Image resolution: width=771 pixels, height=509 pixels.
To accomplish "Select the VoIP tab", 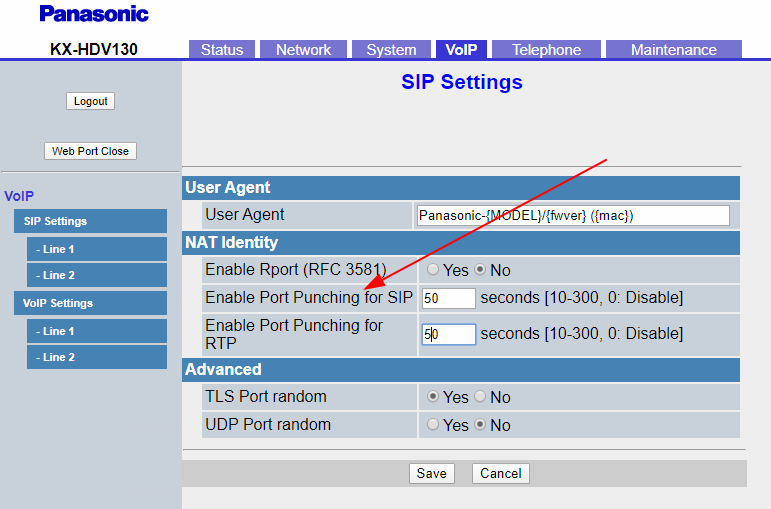I will [x=462, y=50].
